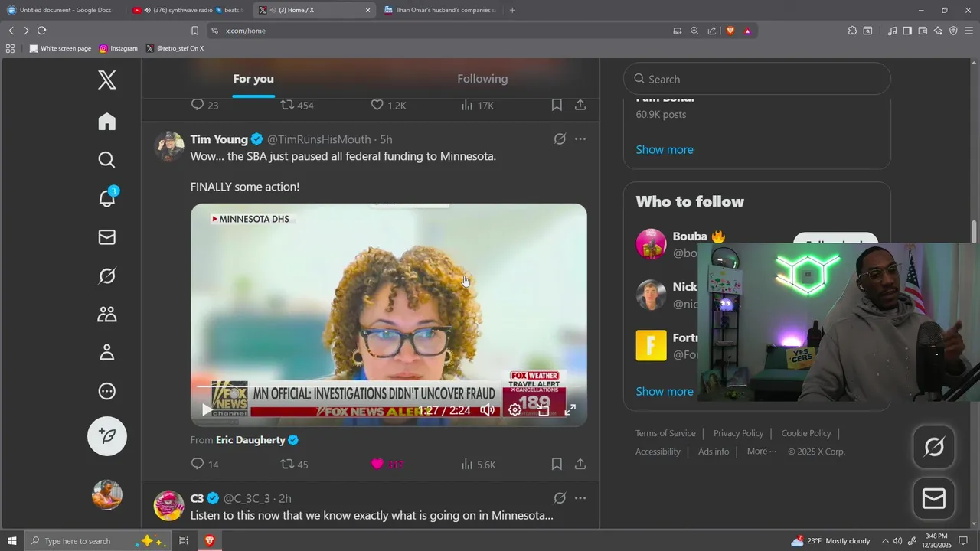Share the top post with 17K views
This screenshot has height=551, width=980.
pyautogui.click(x=580, y=105)
